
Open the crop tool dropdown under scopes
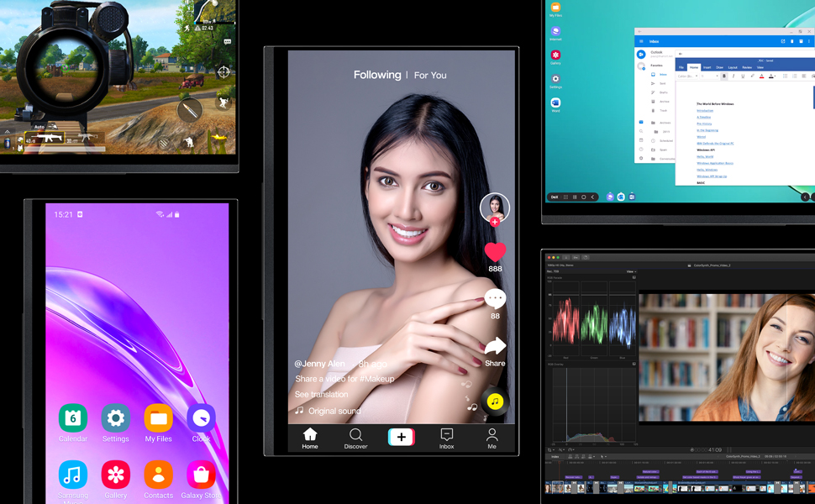pos(550,450)
